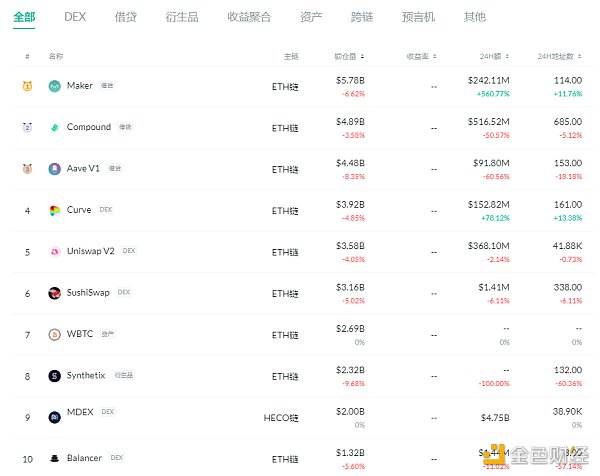Click the MDEX logo icon

tap(55, 417)
